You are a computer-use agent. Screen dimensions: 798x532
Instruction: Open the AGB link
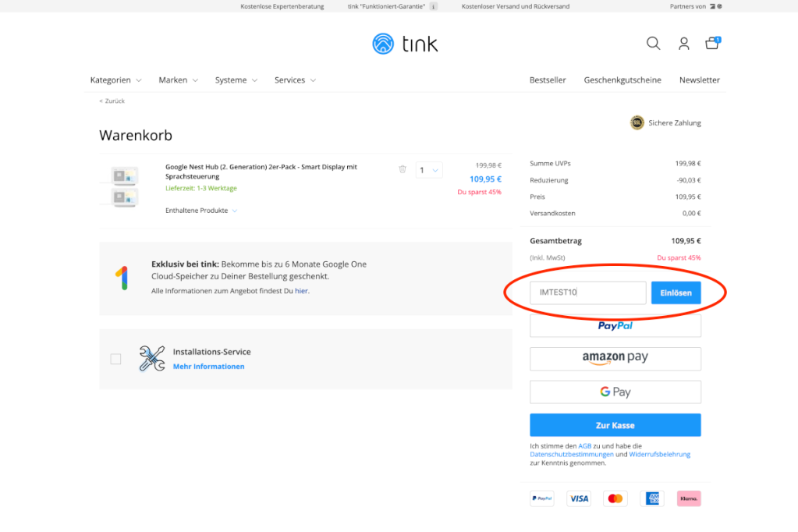[585, 446]
